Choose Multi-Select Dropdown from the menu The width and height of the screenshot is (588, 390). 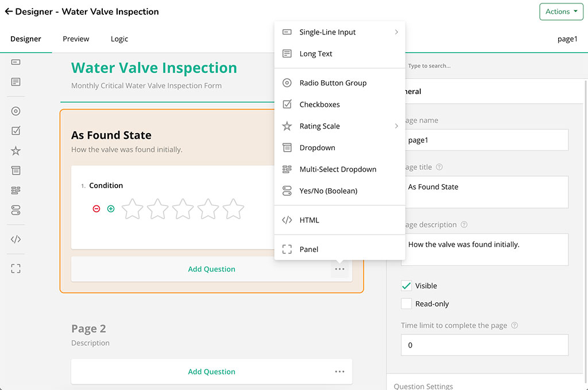(338, 169)
